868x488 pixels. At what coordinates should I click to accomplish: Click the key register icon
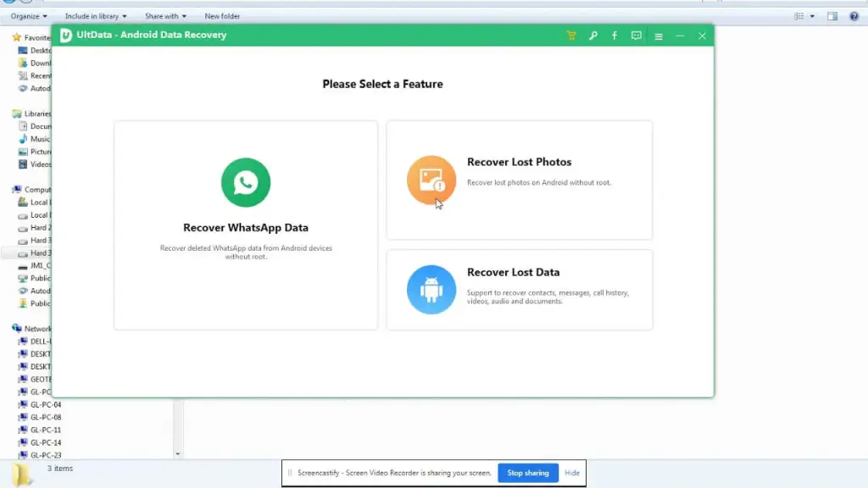coord(593,36)
